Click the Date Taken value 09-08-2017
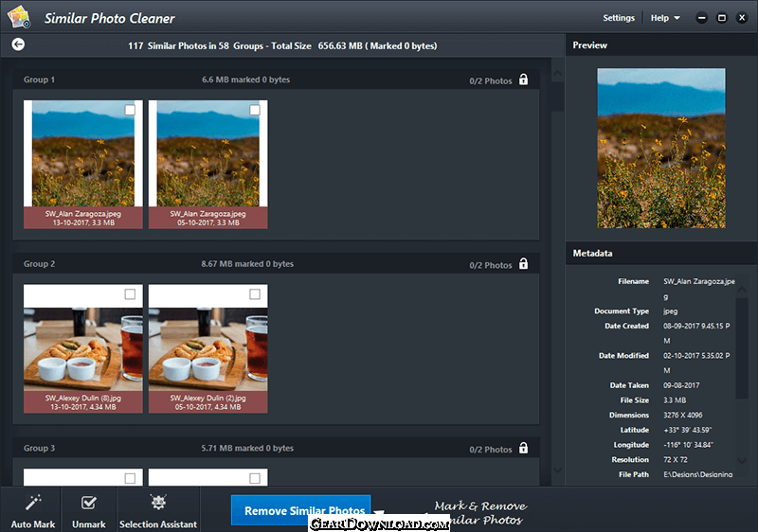The height and width of the screenshot is (532, 758). tap(681, 385)
